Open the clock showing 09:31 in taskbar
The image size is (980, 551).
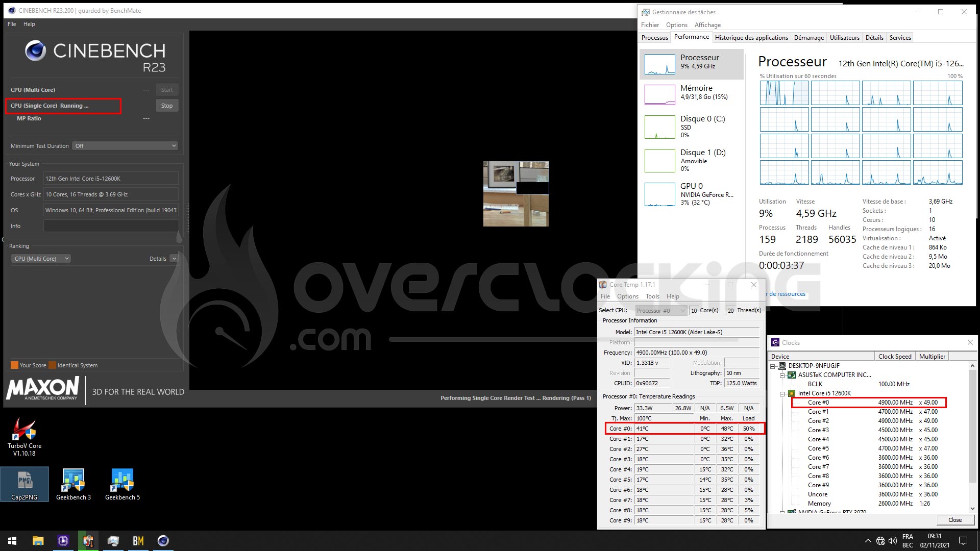pyautogui.click(x=935, y=541)
